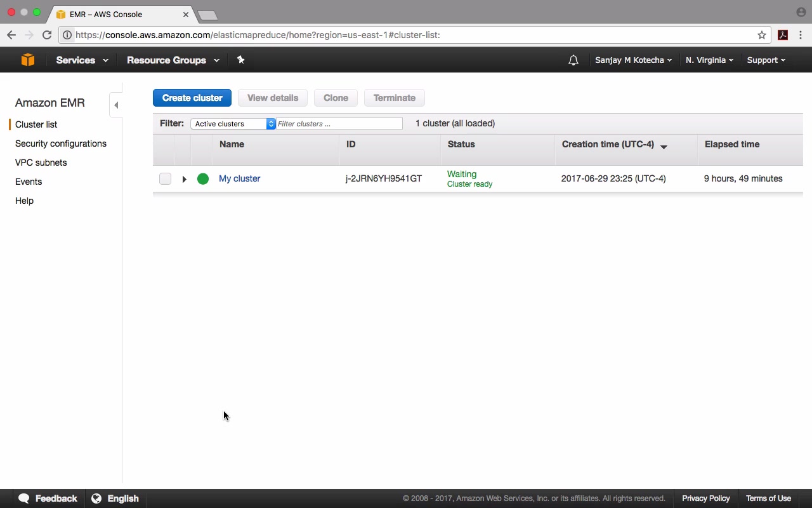Open the Services dropdown menu
The image size is (812, 508).
pyautogui.click(x=82, y=60)
